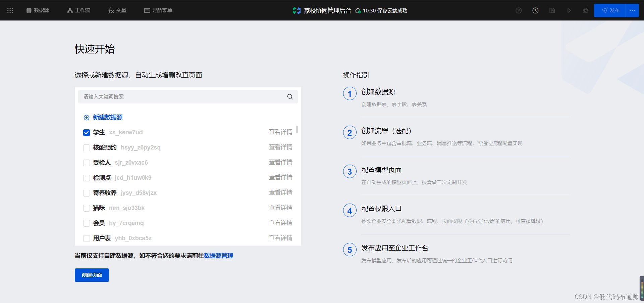Viewport: 644px width, 303px height.
Task: Open the 导航菜单 top menu
Action: tap(158, 10)
